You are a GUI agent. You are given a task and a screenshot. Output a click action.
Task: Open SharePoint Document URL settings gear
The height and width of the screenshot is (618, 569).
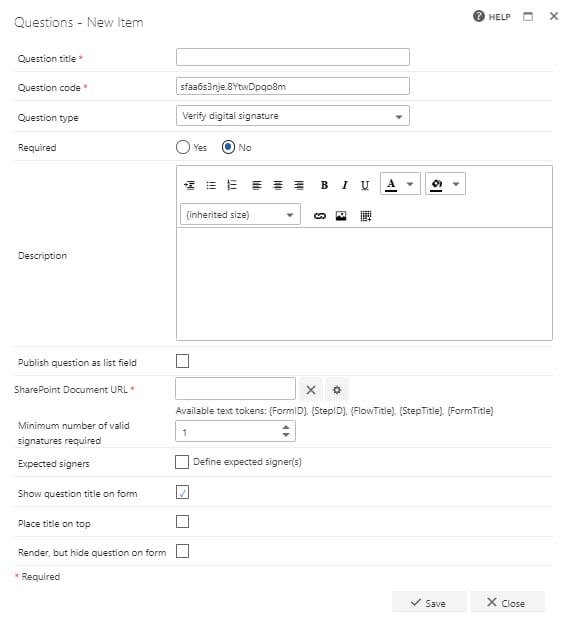pyautogui.click(x=337, y=390)
